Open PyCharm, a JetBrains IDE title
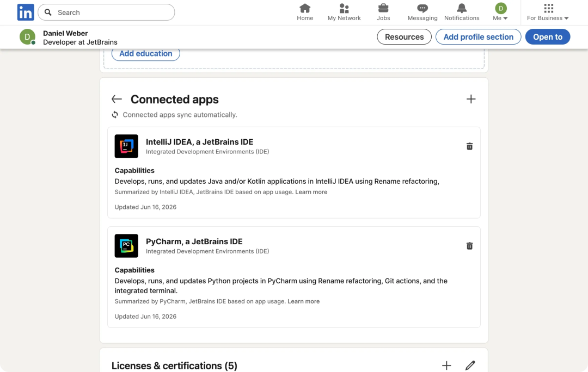The width and height of the screenshot is (588, 372). tap(194, 241)
